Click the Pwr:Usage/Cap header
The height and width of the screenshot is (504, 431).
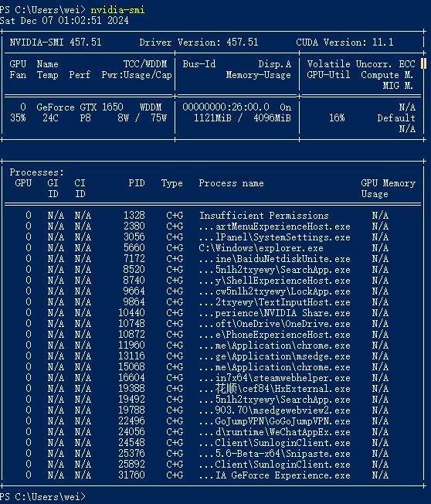pyautogui.click(x=137, y=75)
